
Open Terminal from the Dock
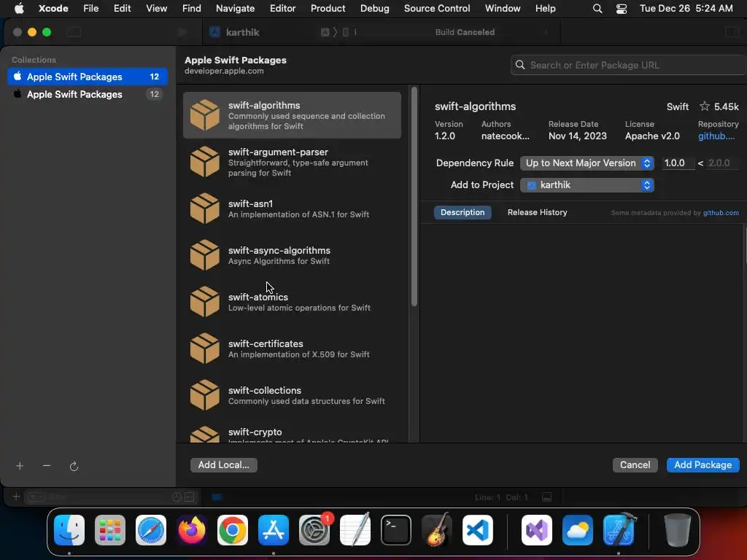(x=396, y=530)
